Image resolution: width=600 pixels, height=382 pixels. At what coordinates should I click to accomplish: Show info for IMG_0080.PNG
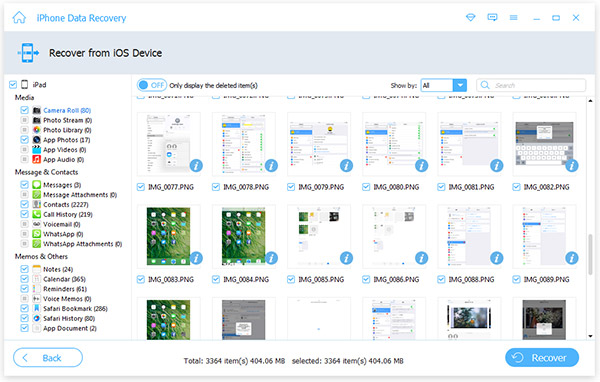(421, 166)
